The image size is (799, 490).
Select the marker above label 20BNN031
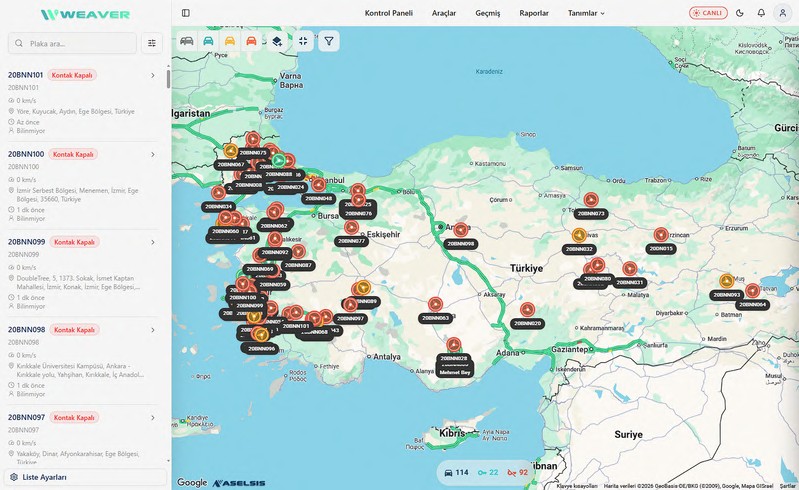630,268
